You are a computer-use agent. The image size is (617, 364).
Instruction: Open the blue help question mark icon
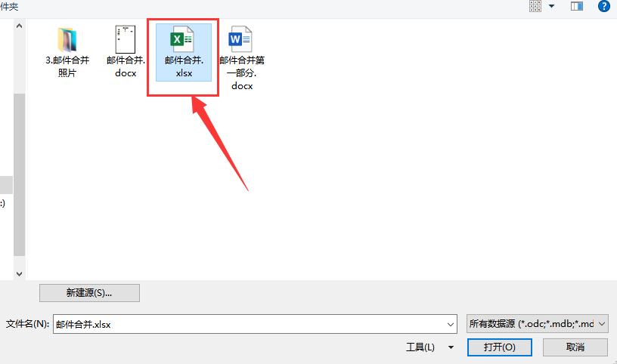click(x=604, y=6)
